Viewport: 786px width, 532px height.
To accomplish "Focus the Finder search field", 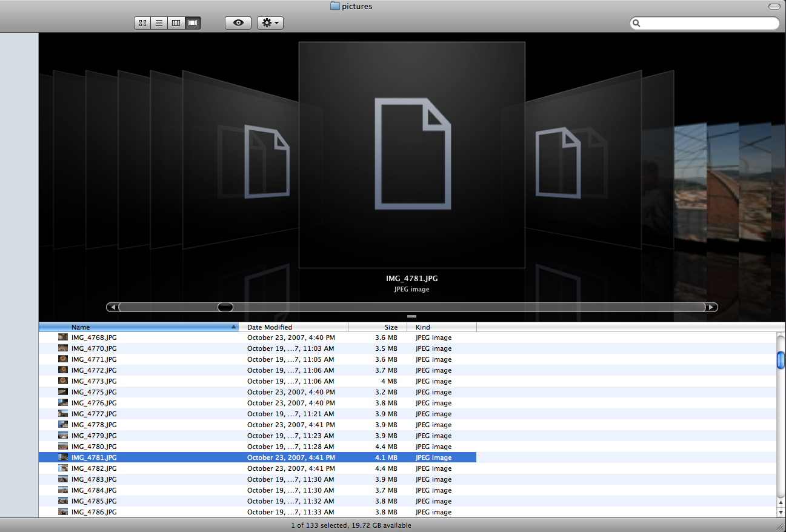I will click(705, 24).
